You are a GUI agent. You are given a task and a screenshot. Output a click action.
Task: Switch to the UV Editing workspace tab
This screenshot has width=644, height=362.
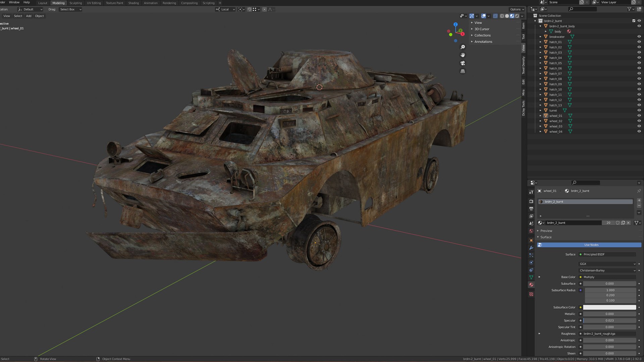point(94,3)
